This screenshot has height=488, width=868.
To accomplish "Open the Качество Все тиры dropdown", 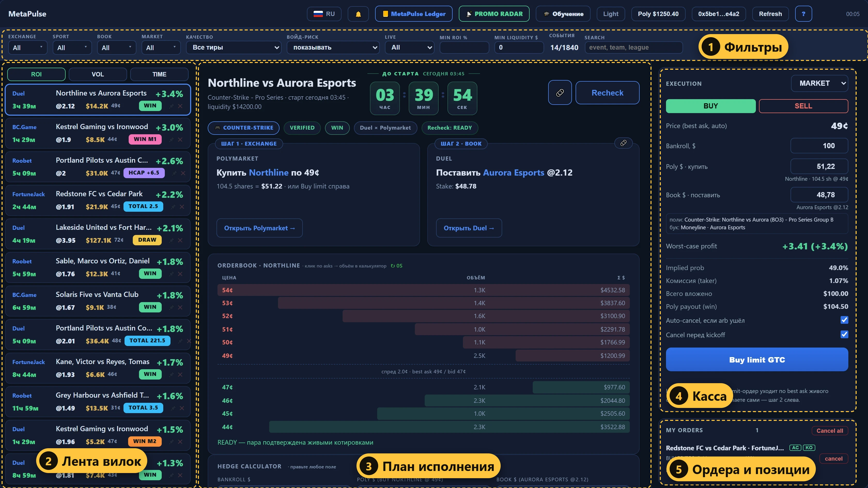I will coord(234,48).
